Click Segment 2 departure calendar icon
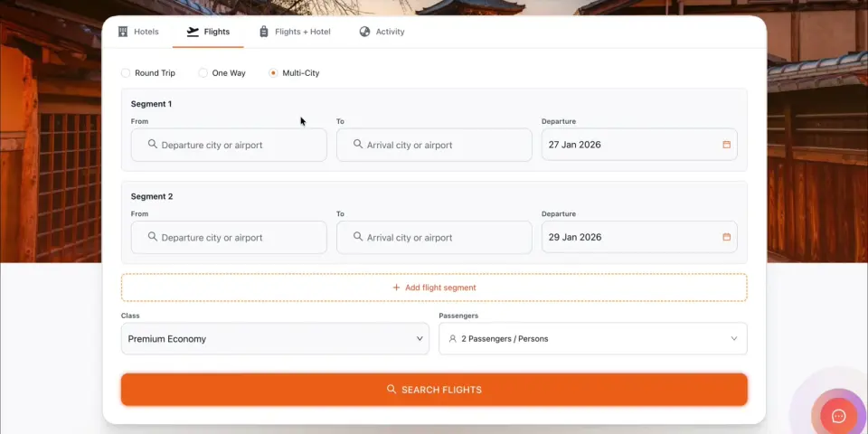 pos(726,237)
